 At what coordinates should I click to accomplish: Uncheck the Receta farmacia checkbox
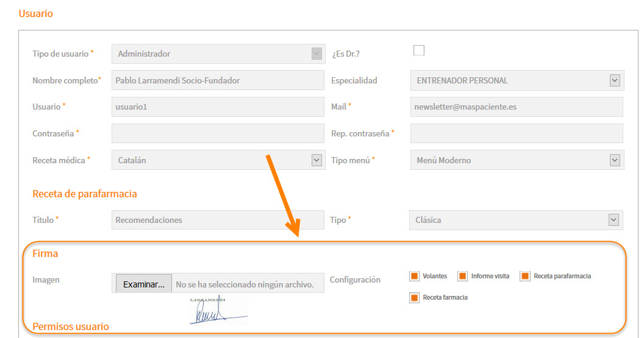pos(414,297)
